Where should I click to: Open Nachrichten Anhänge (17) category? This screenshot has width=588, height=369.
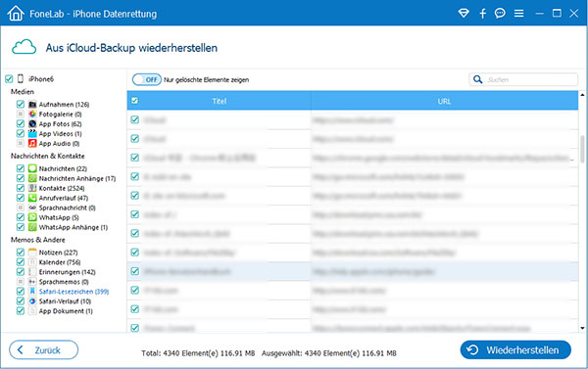click(77, 178)
